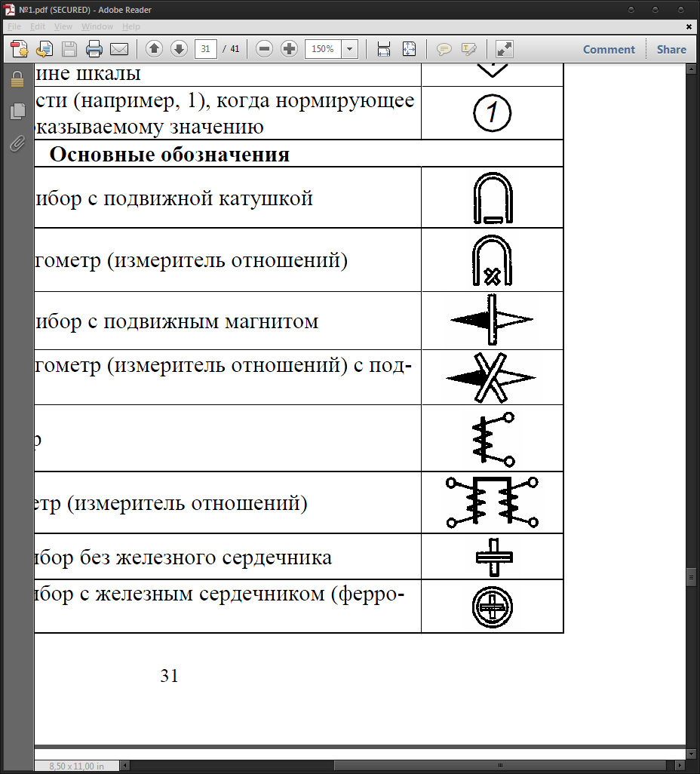
Task: Click the horizontal scrollbar thumb
Action: [x=501, y=766]
